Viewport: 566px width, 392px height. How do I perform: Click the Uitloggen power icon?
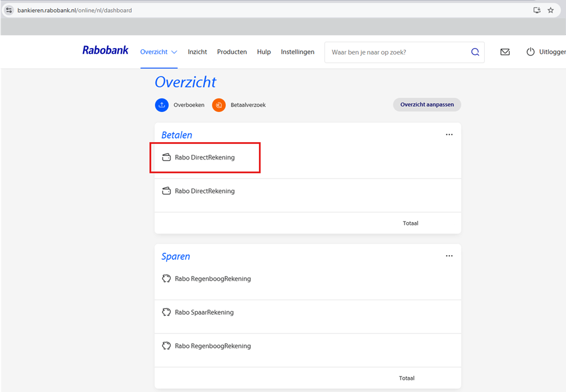[530, 52]
